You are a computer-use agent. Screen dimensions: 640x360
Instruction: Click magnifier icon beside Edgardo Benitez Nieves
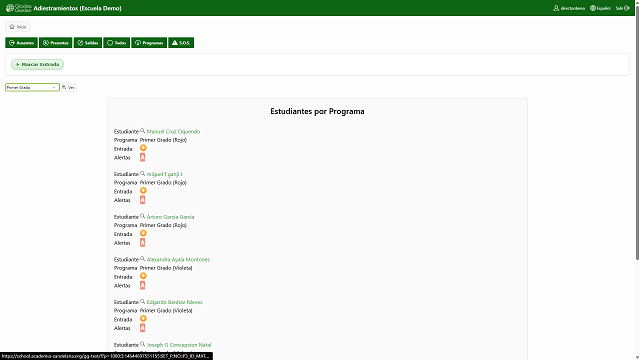[142, 302]
